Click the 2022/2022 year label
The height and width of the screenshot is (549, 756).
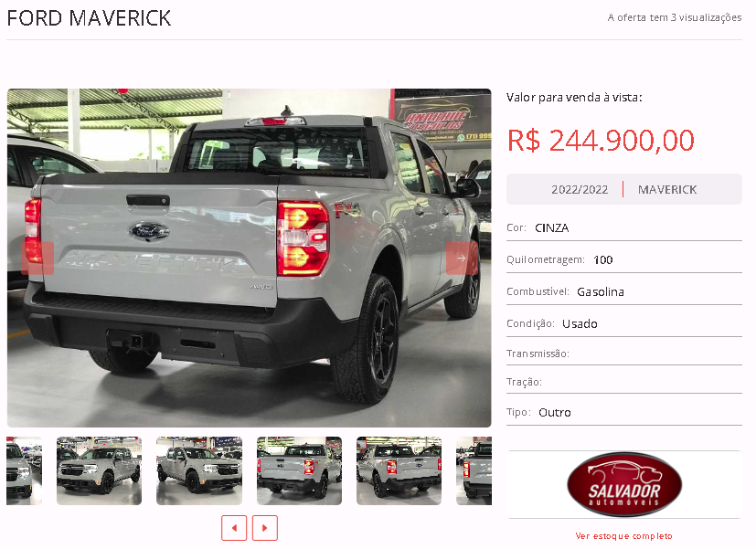tap(580, 190)
